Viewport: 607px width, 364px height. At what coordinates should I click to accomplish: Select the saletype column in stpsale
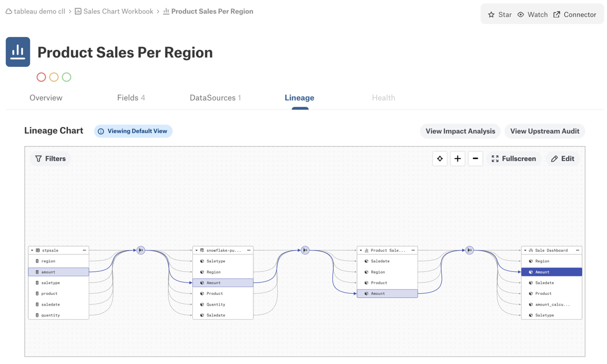point(58,283)
